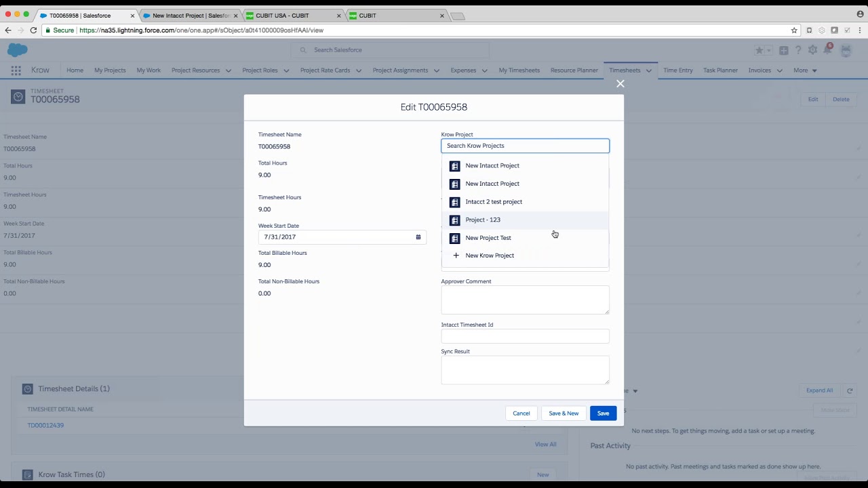Click the Sync Result text area

pyautogui.click(x=525, y=370)
